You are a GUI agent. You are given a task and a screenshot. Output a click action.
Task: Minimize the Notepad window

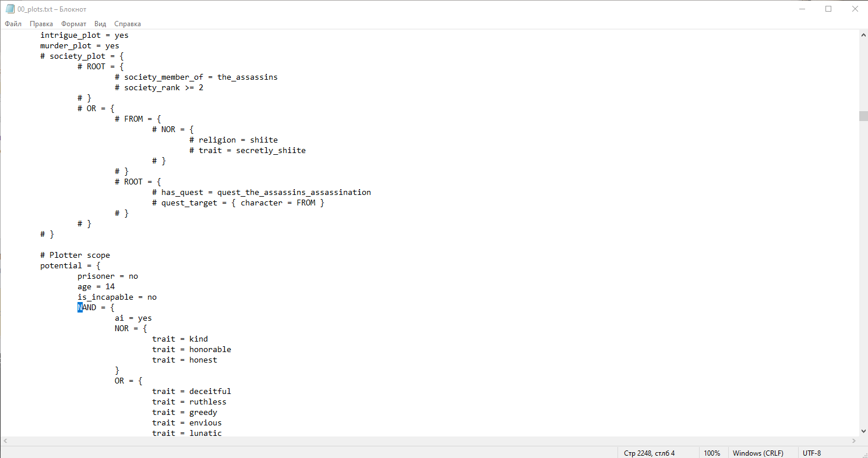point(801,9)
